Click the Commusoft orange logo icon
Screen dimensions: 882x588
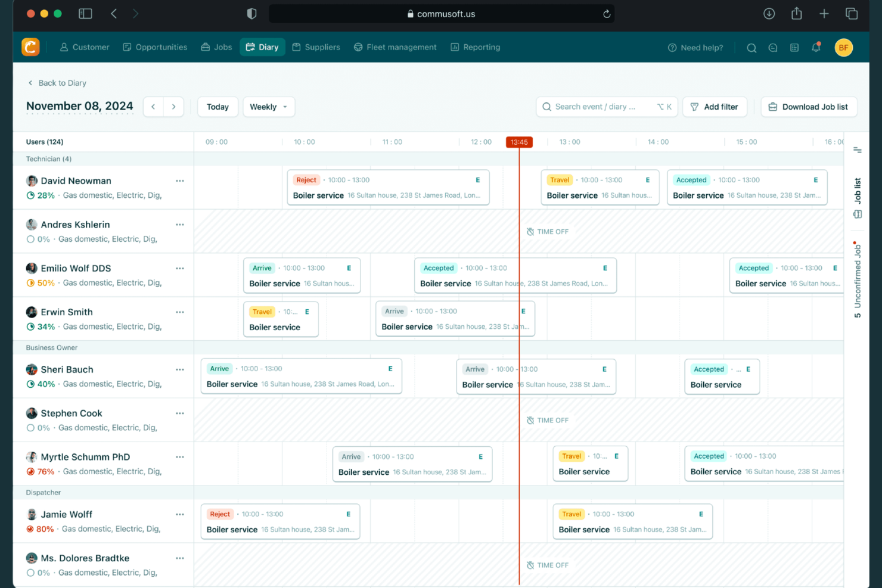tap(30, 47)
